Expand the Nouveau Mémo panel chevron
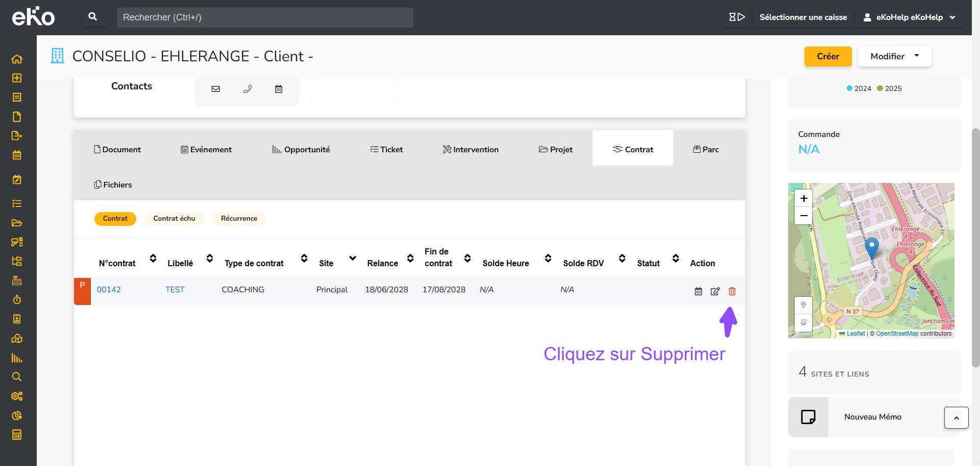The height and width of the screenshot is (466, 980). [956, 417]
